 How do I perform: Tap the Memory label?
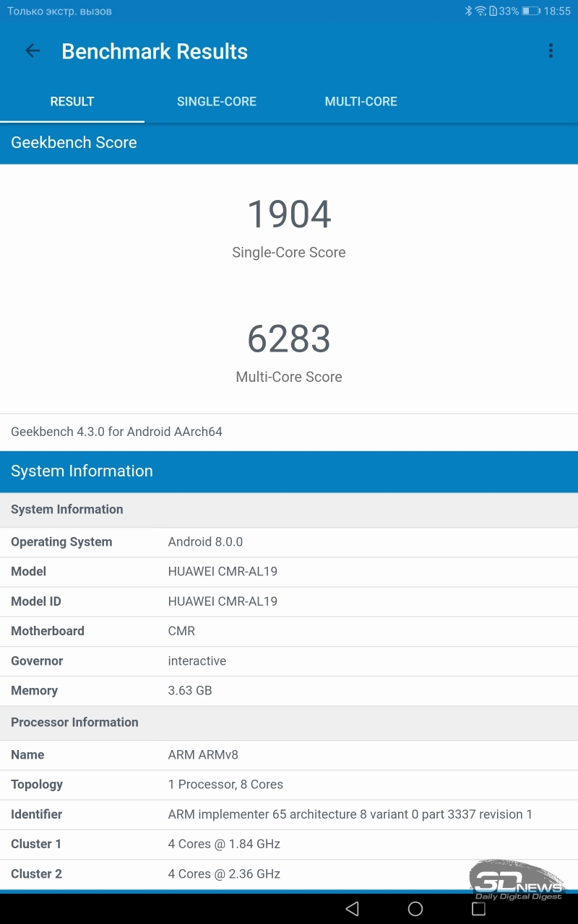[x=34, y=691]
